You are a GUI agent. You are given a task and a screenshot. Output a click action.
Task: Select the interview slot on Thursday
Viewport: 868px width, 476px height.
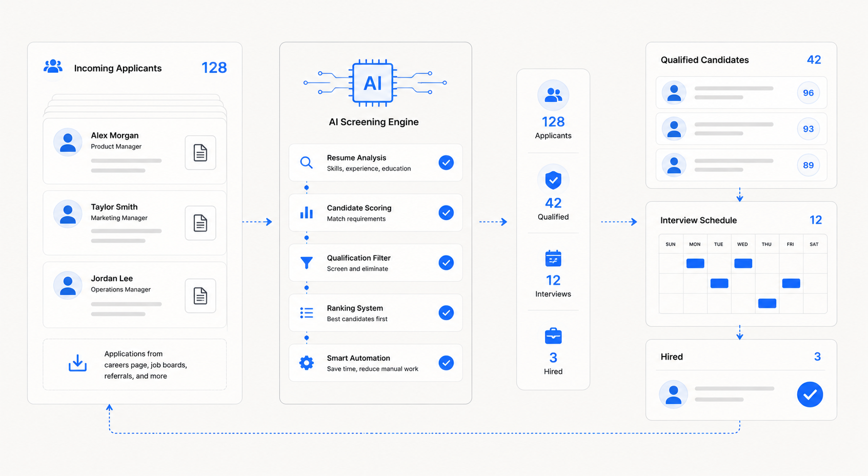point(767,303)
